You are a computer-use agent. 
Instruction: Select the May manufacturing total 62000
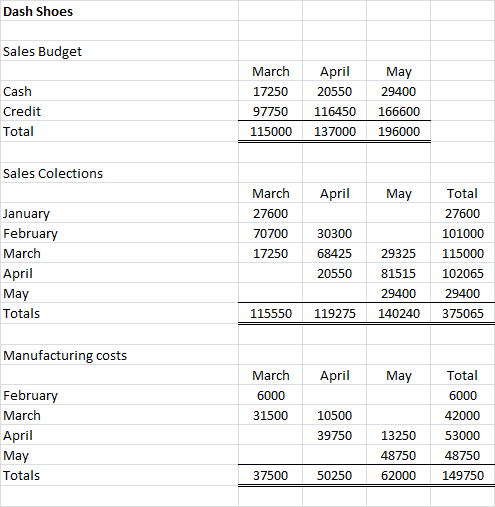[x=398, y=475]
